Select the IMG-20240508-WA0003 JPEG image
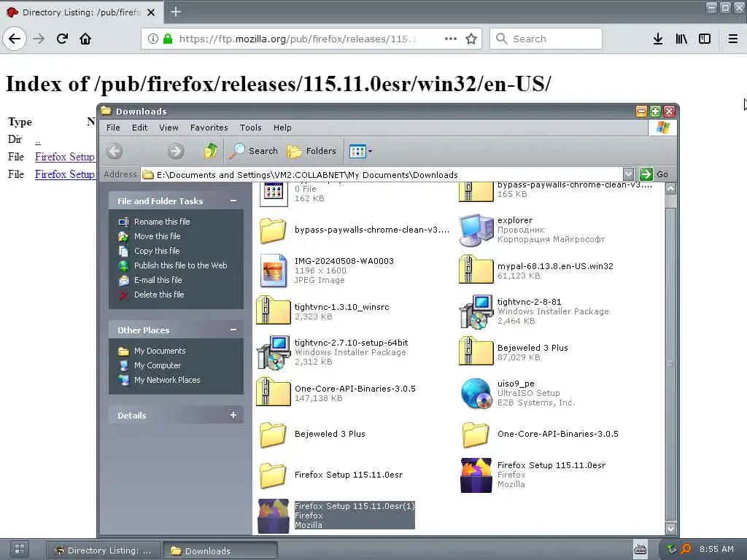Viewport: 747px width, 560px height. coord(328,271)
